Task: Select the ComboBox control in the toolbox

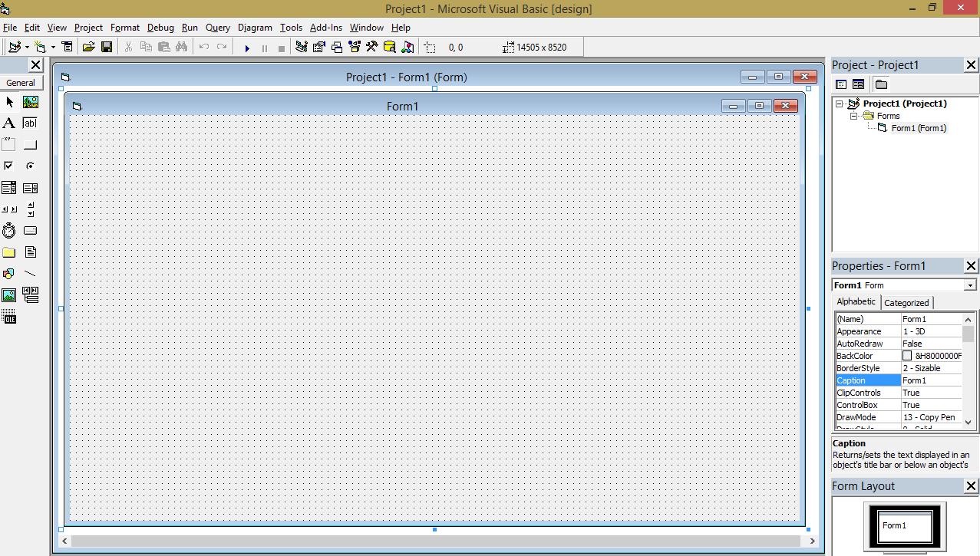Action: (9, 187)
